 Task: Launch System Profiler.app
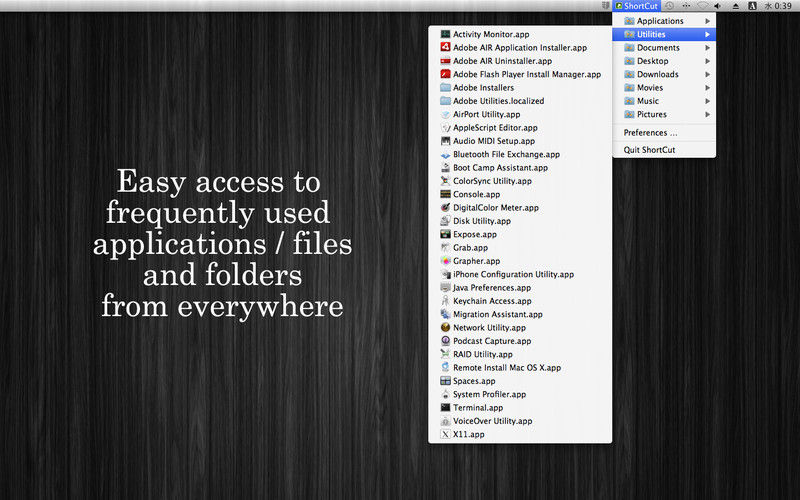pyautogui.click(x=520, y=394)
